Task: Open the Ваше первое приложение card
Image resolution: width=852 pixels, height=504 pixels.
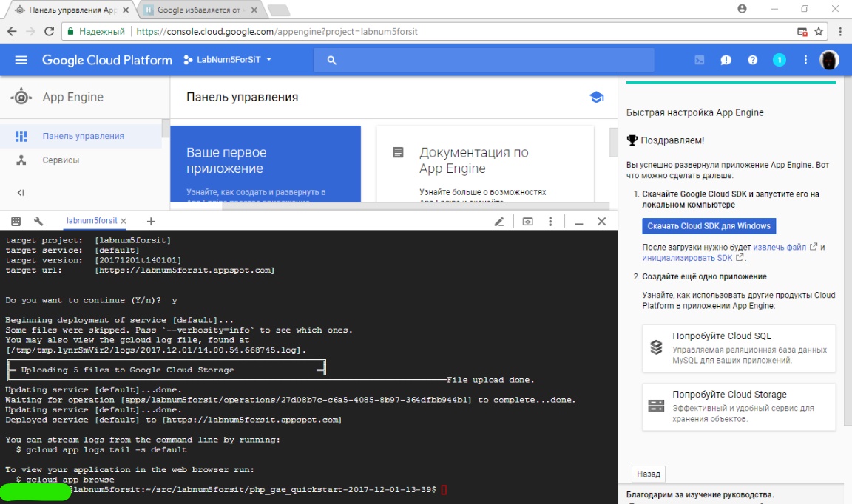Action: pos(266,164)
